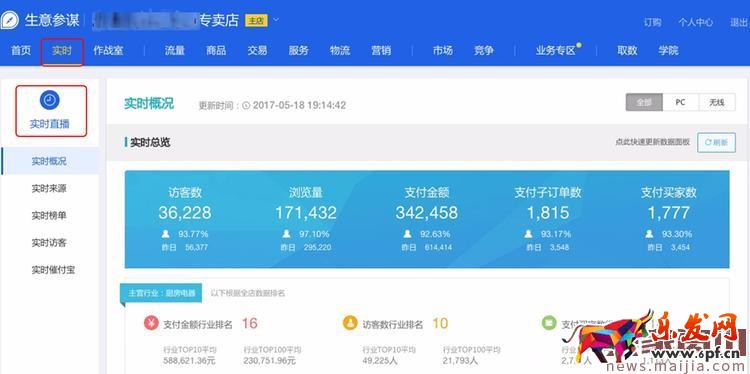
Task: Open 市场 menu item
Action: 443,50
